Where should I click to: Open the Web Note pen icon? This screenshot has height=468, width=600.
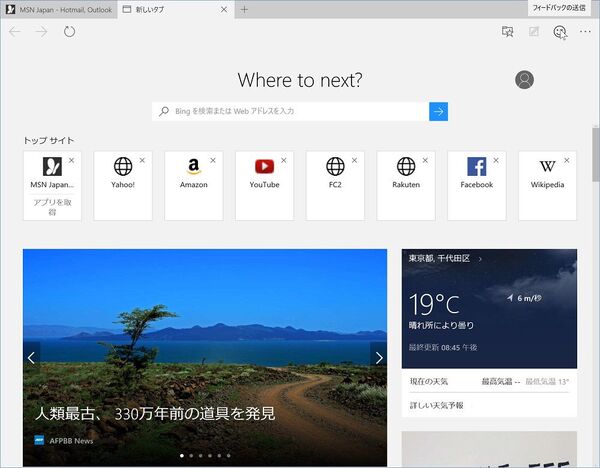pyautogui.click(x=533, y=32)
